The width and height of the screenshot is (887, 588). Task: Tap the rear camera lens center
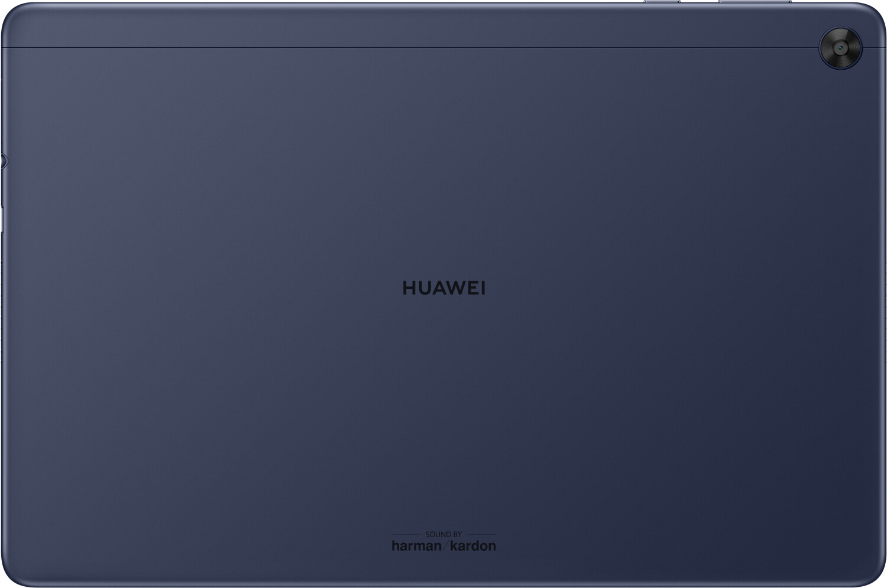pyautogui.click(x=840, y=48)
